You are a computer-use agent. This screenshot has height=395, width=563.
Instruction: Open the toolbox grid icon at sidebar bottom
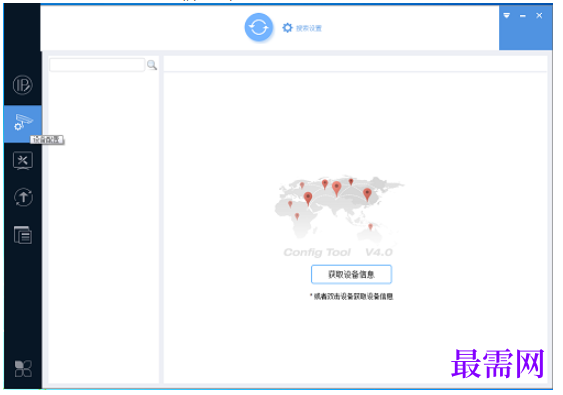pos(23,369)
